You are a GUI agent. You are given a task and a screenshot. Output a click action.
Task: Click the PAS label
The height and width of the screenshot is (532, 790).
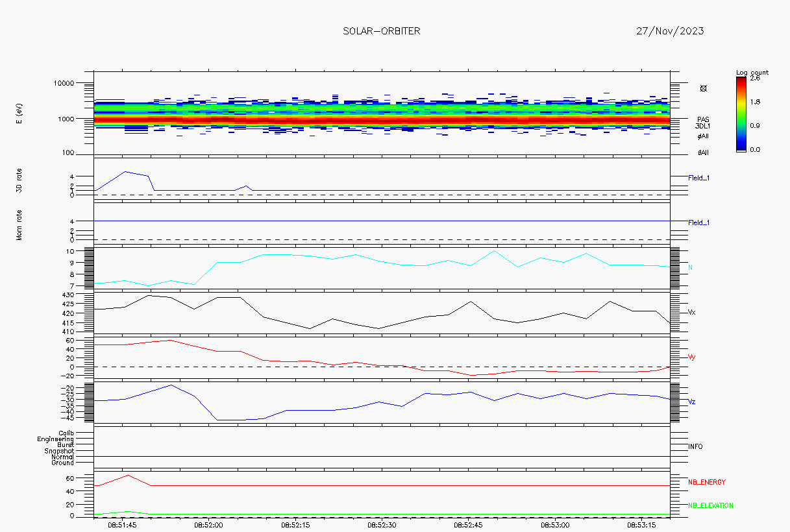pyautogui.click(x=703, y=119)
